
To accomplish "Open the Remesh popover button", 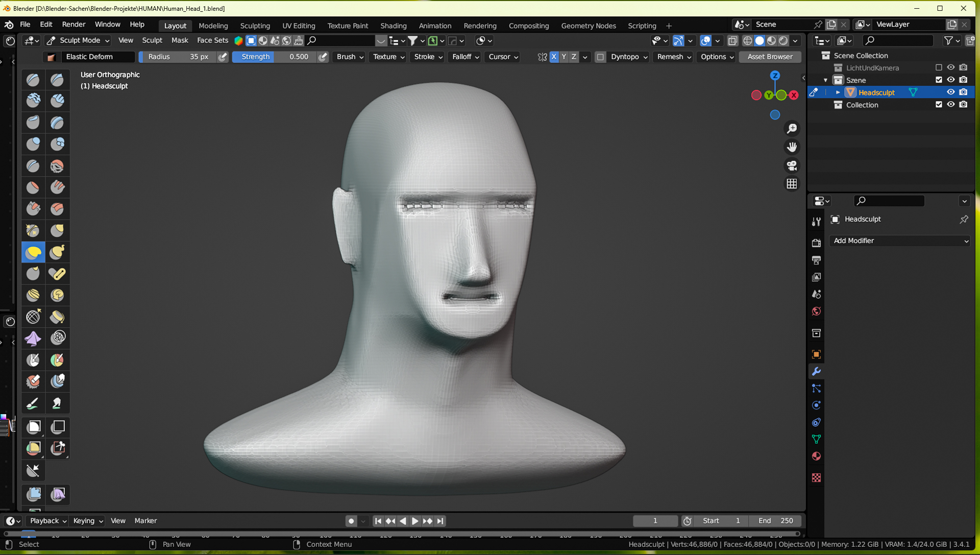I will pos(674,57).
